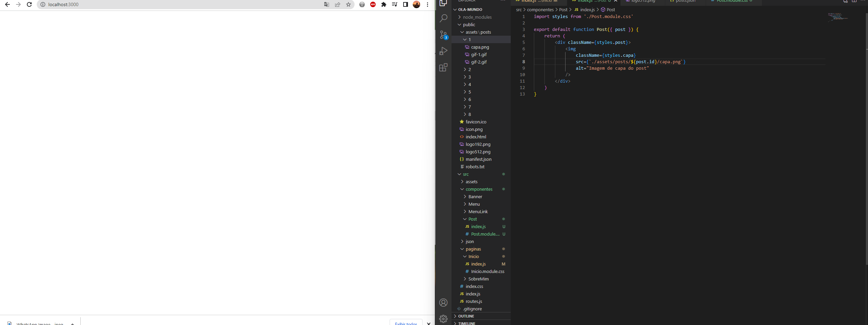Screen dimensions: 868x325
Task: Place cursor on the alt attribute line
Action: [612, 68]
